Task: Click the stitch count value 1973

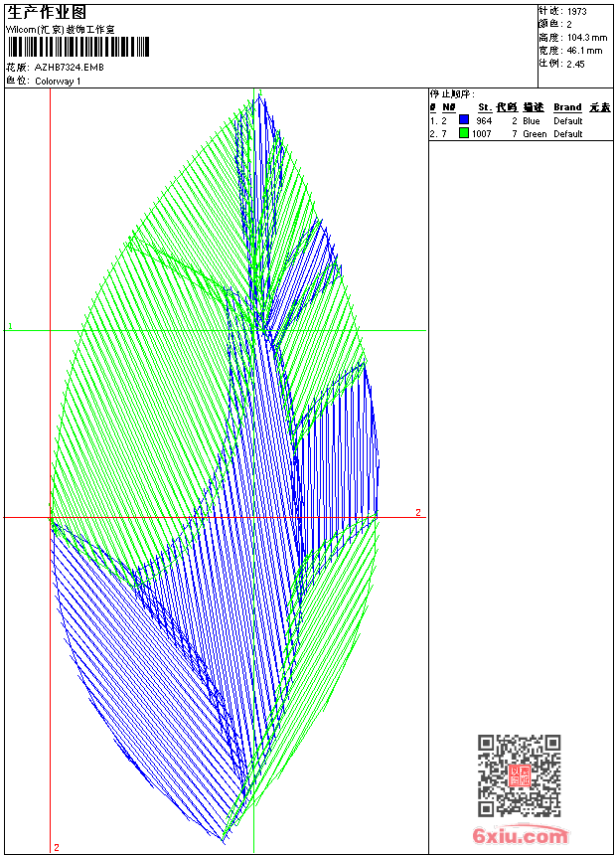Action: [x=577, y=12]
